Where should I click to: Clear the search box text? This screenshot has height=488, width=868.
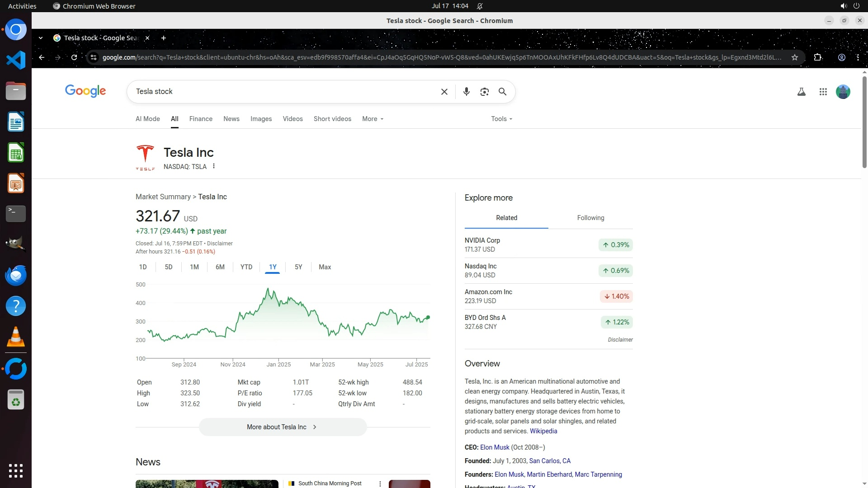pos(444,92)
